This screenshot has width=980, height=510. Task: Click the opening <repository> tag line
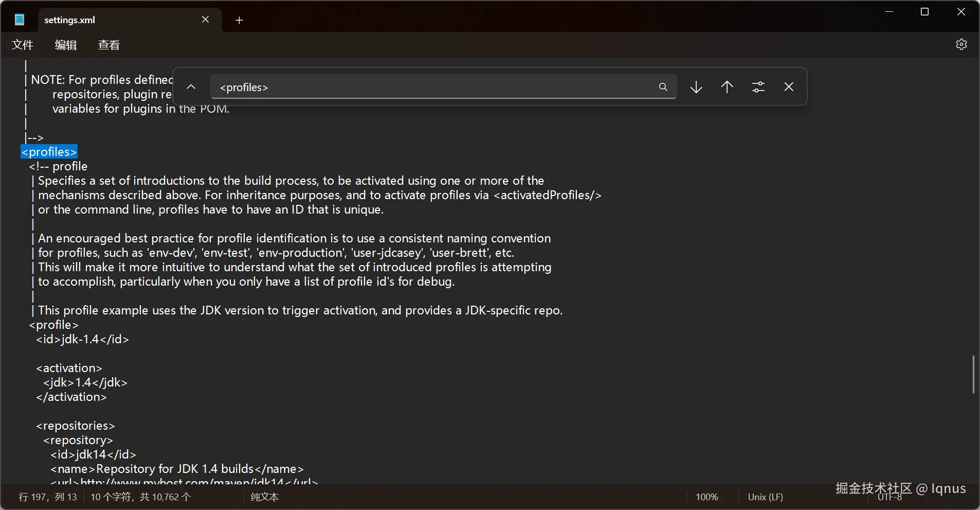click(78, 440)
